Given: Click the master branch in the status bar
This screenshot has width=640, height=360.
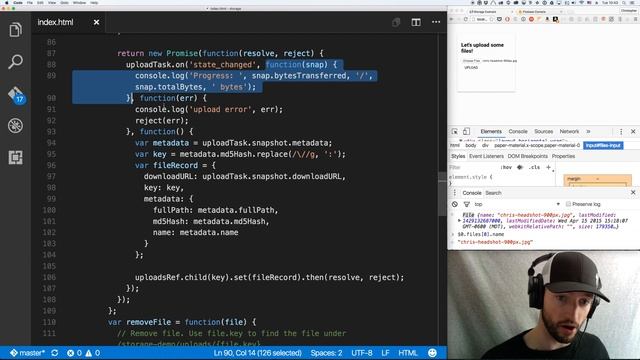Looking at the screenshot, I should coord(28,353).
